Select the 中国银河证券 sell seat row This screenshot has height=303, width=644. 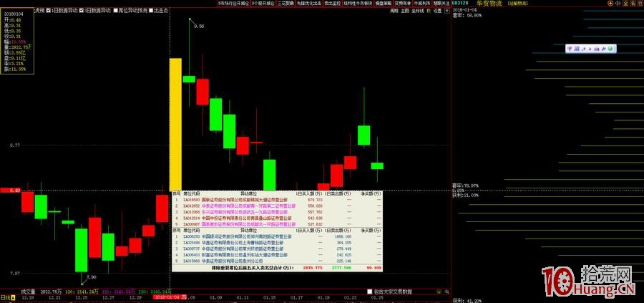[x=277, y=237]
